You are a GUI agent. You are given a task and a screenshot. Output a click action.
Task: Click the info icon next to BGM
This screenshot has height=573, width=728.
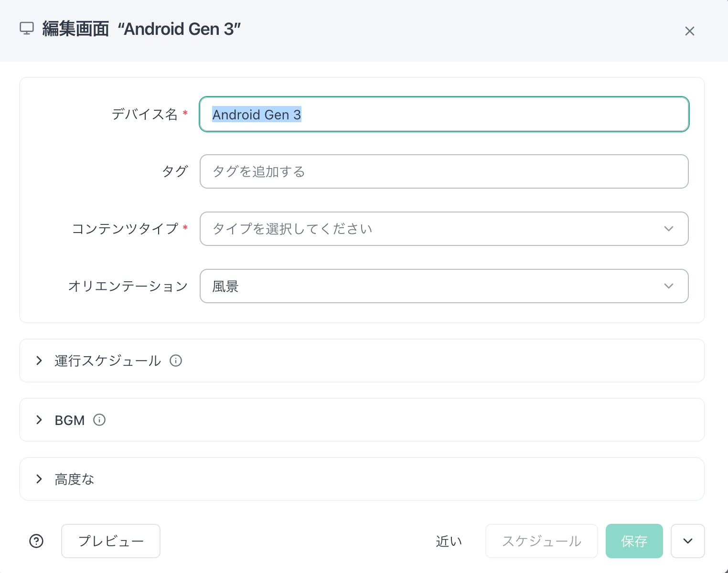(99, 420)
